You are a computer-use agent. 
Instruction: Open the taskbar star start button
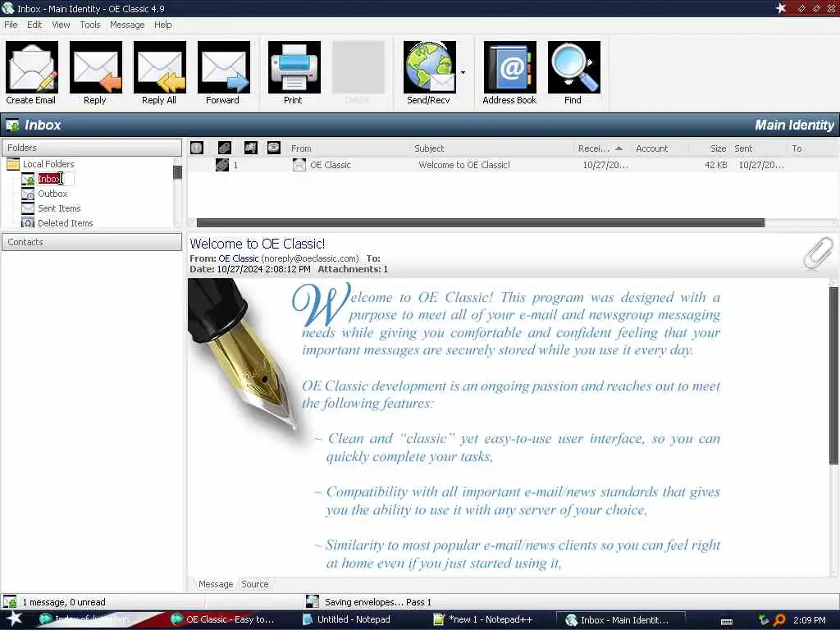tap(14, 619)
